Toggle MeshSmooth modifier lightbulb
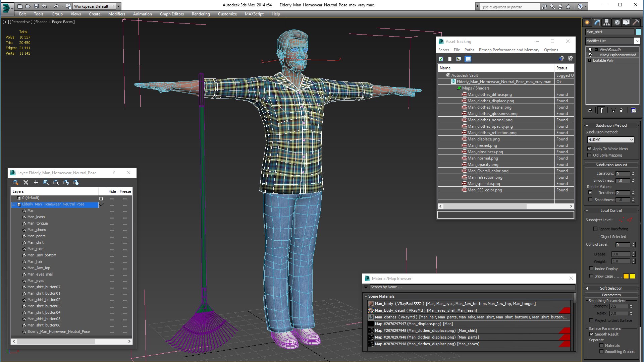This screenshot has height=362, width=644. coord(590,50)
